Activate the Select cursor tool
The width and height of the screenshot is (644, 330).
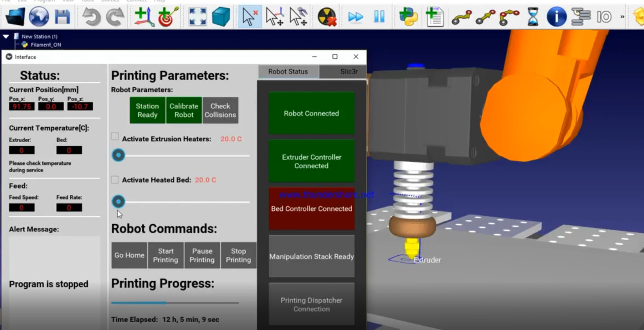tap(250, 17)
